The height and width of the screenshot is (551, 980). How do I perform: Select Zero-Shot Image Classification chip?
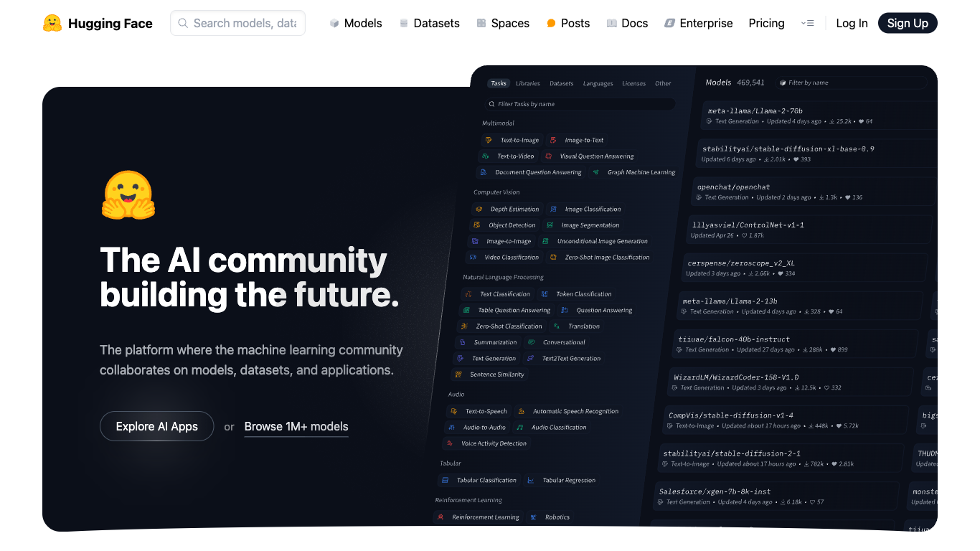[x=600, y=257]
